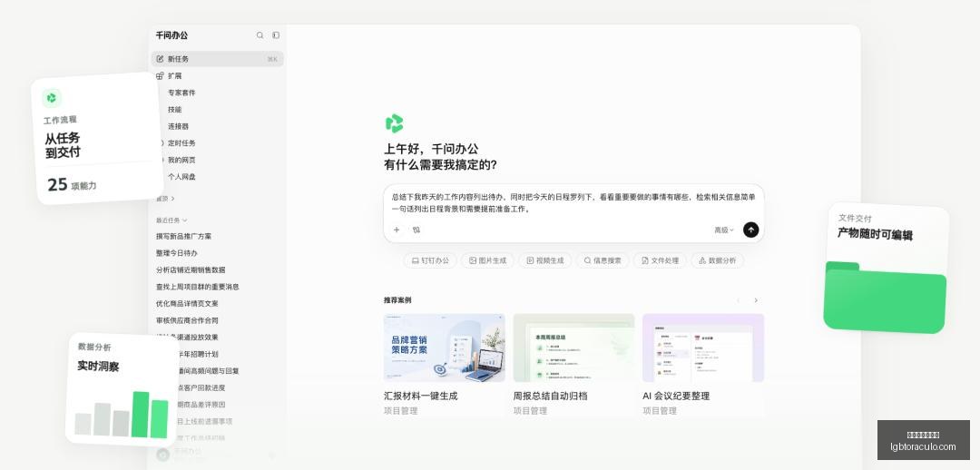Viewport: 980px width, 470px height.
Task: Open search in the sidebar header
Action: pos(260,35)
